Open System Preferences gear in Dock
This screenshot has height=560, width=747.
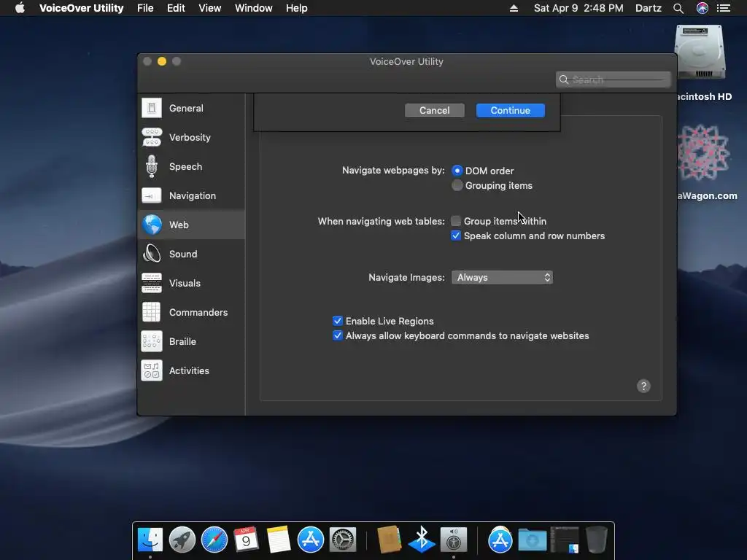[x=343, y=540]
